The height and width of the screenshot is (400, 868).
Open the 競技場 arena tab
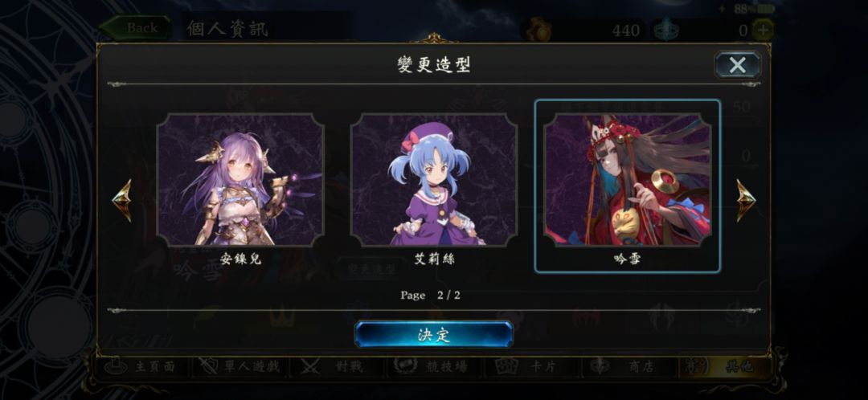point(434,366)
